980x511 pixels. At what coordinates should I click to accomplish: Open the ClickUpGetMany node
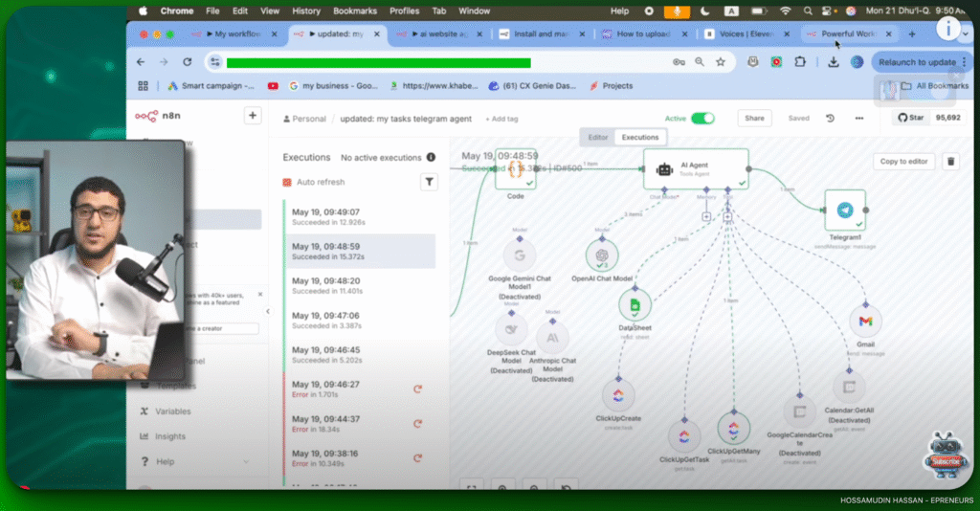[x=734, y=429]
